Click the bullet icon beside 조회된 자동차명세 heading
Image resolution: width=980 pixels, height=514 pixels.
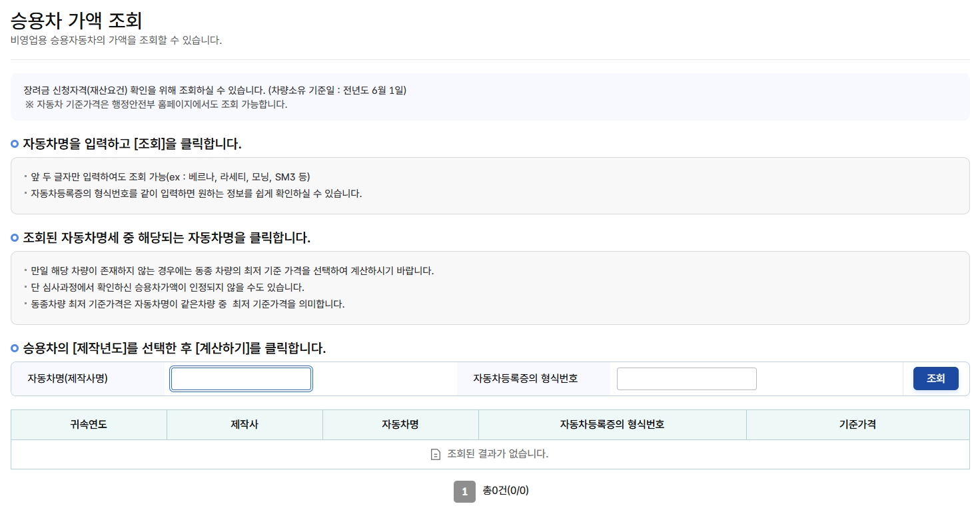click(15, 238)
